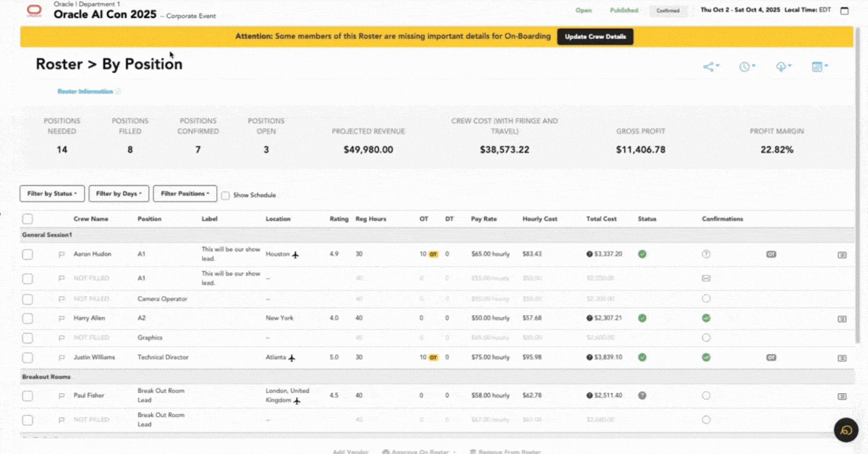Open the calendar icon beside EDT
Viewport: 868px width, 454px height.
coord(844,11)
